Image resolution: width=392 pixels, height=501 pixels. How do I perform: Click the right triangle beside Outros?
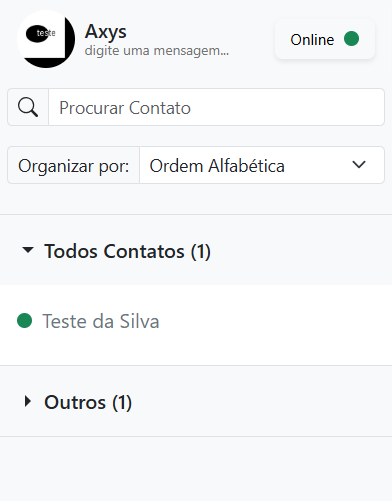click(28, 401)
